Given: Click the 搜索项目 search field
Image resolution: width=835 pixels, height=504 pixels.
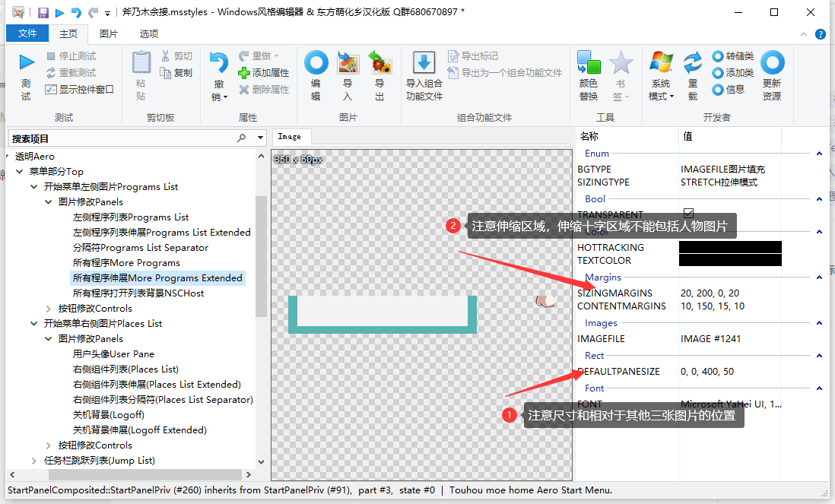Looking at the screenshot, I should (x=114, y=138).
